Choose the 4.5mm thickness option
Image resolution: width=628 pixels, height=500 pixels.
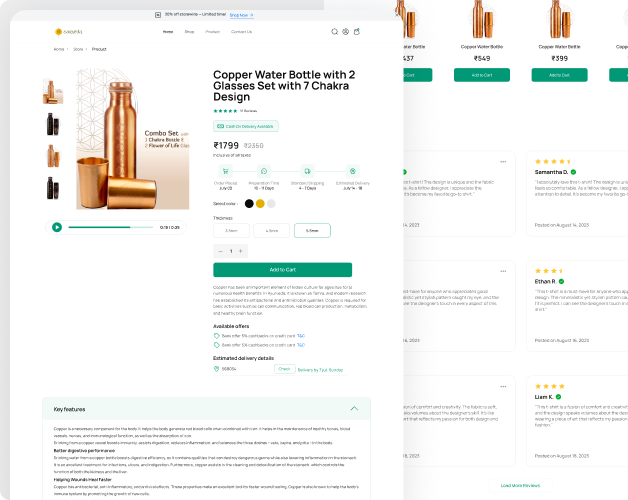[271, 230]
